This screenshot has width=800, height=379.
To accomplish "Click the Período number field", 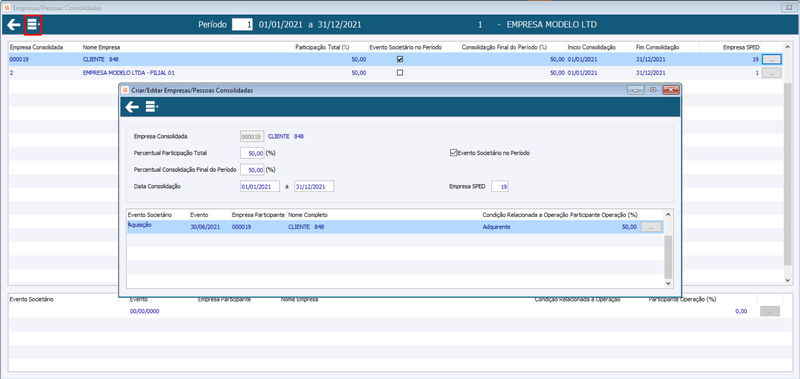I will pos(242,24).
